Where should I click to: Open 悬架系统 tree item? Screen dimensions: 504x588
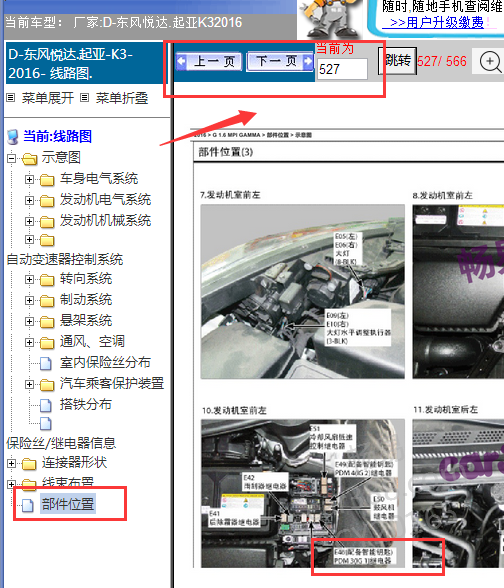(86, 321)
